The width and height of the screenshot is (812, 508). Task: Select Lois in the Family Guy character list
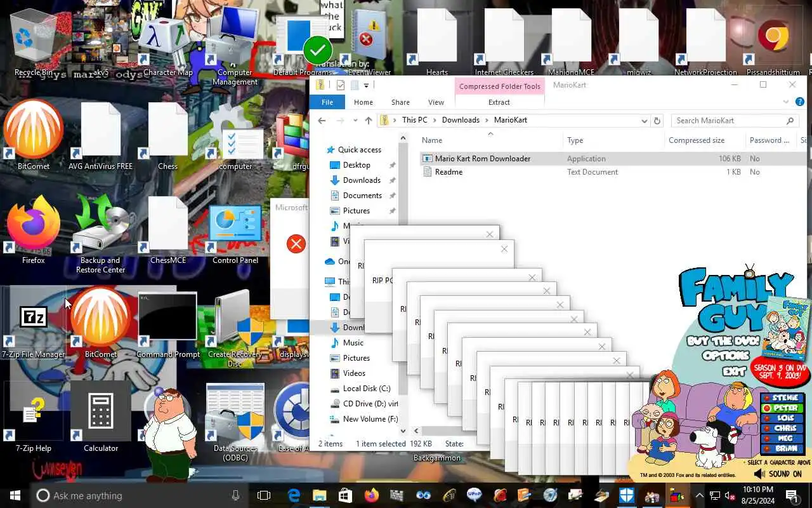[782, 418]
